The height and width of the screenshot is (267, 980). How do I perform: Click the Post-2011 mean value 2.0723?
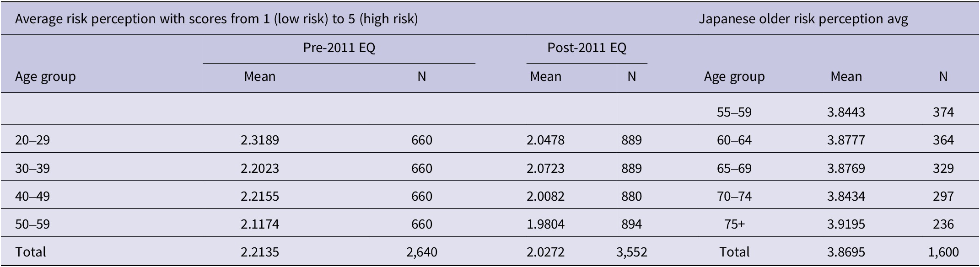(x=545, y=168)
